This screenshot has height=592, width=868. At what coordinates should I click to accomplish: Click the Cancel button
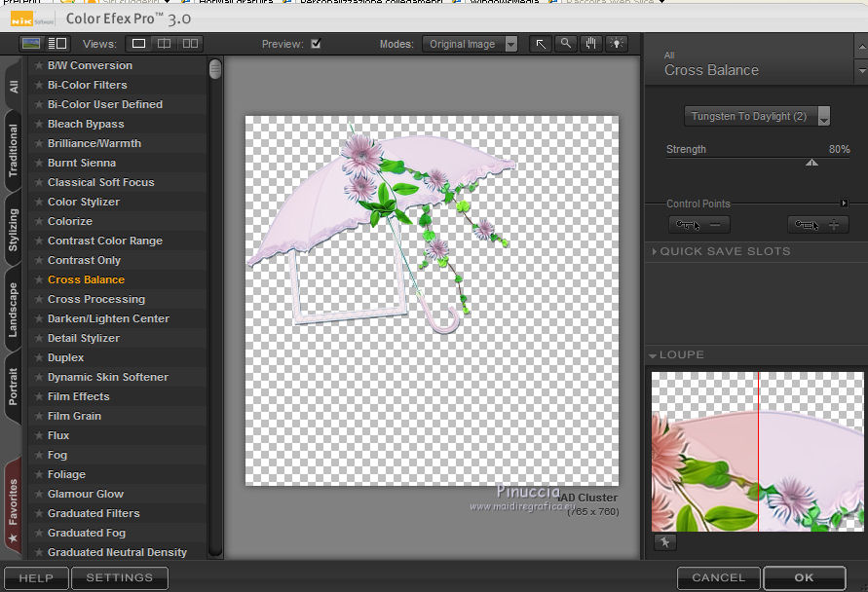718,577
